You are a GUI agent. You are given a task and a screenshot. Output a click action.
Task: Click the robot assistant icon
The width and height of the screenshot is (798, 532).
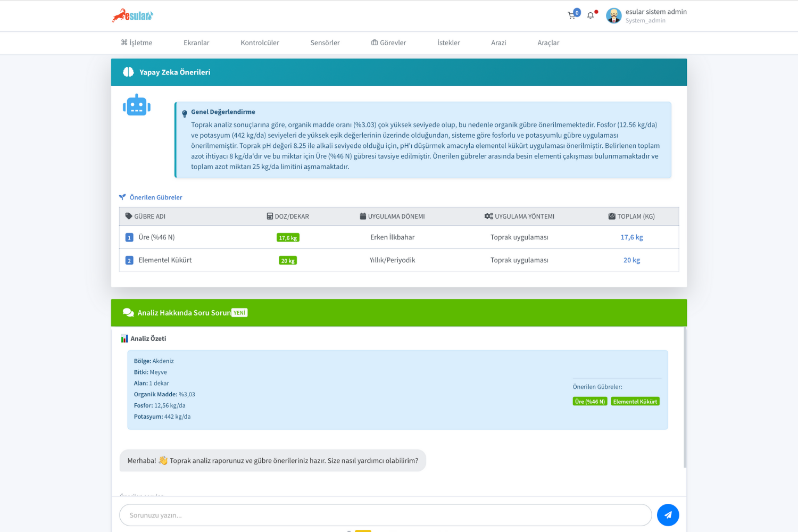point(136,104)
